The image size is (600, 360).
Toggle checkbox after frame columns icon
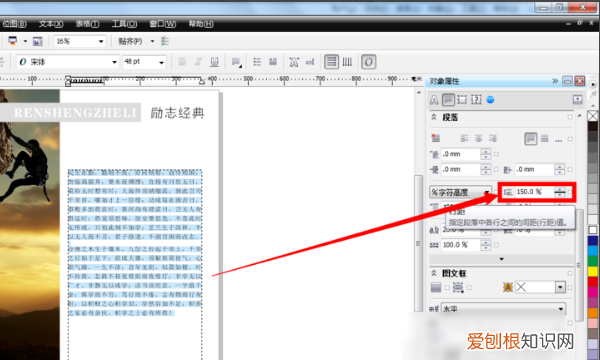click(469, 287)
